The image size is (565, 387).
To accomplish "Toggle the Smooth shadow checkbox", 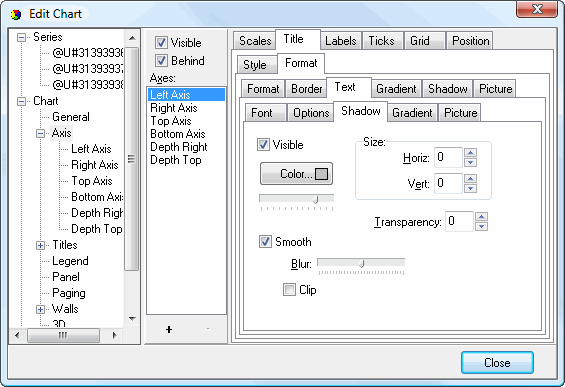I will [x=265, y=241].
